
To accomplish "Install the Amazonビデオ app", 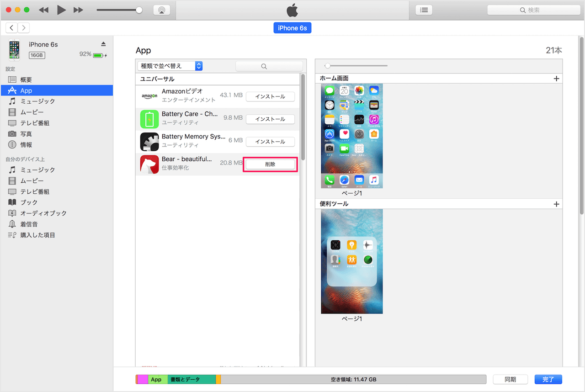I will coord(270,96).
